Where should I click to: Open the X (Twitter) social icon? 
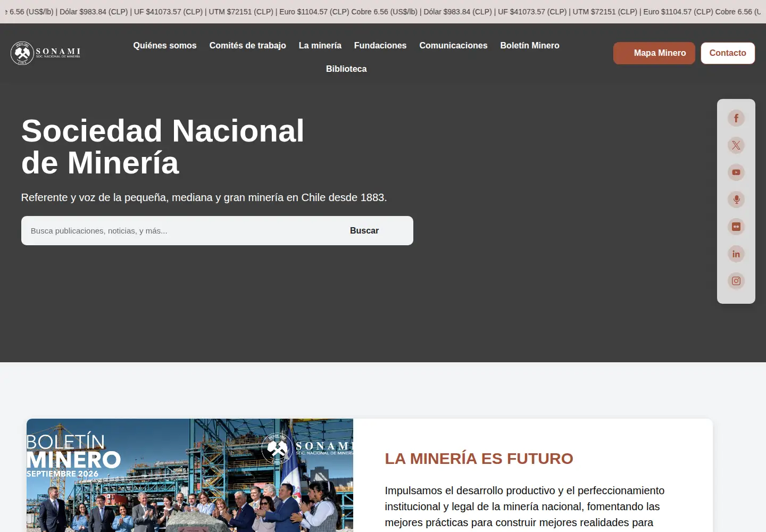pos(736,145)
